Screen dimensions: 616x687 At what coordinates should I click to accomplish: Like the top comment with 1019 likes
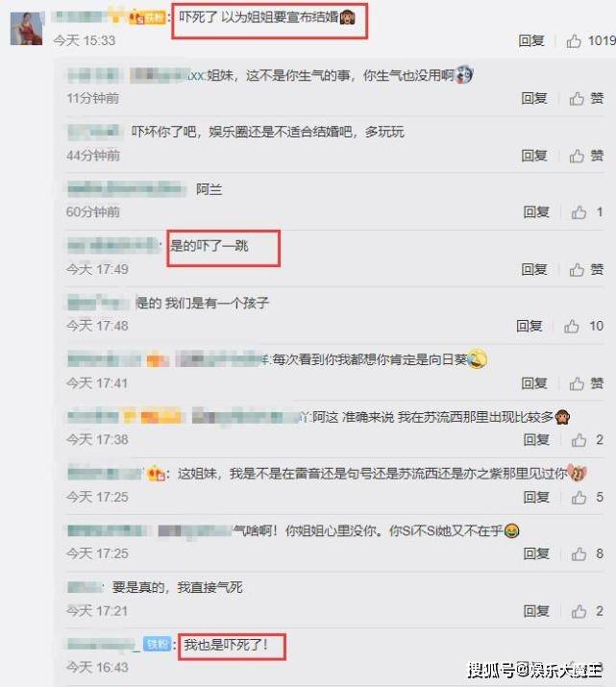pos(574,41)
